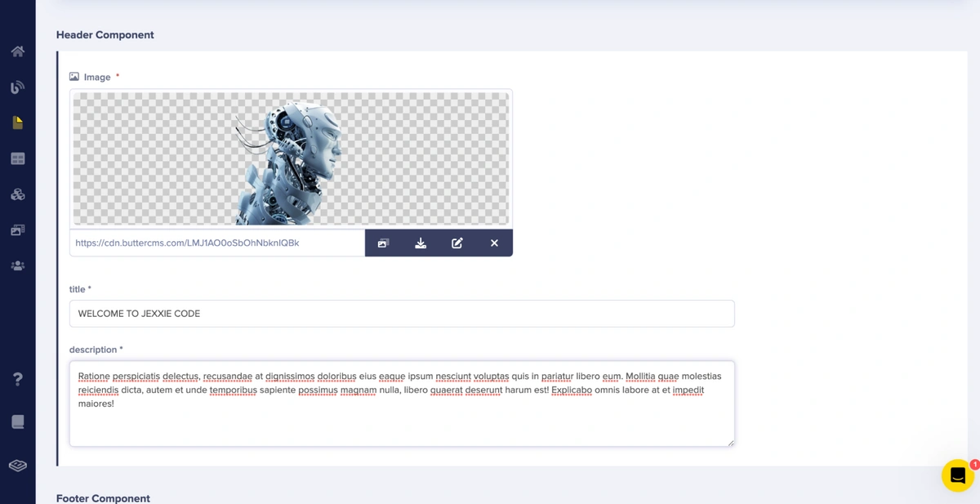Open the Users team icon

coord(17,266)
